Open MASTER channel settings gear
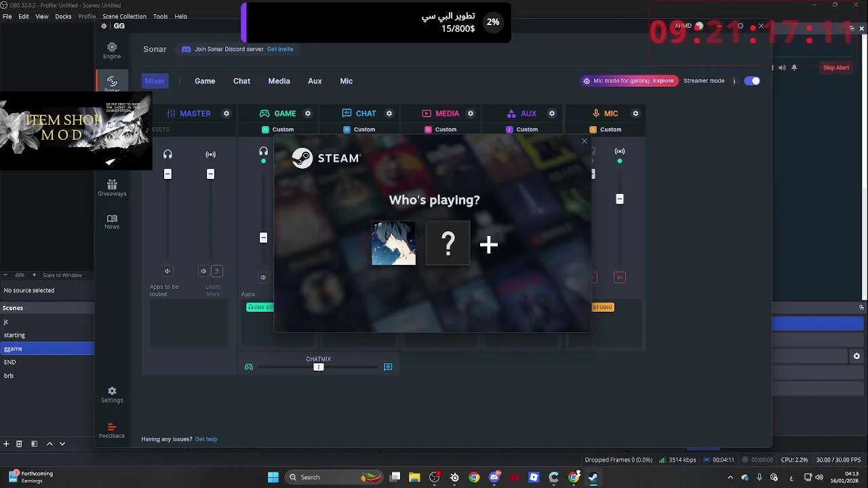Viewport: 868px width, 488px height. point(226,113)
